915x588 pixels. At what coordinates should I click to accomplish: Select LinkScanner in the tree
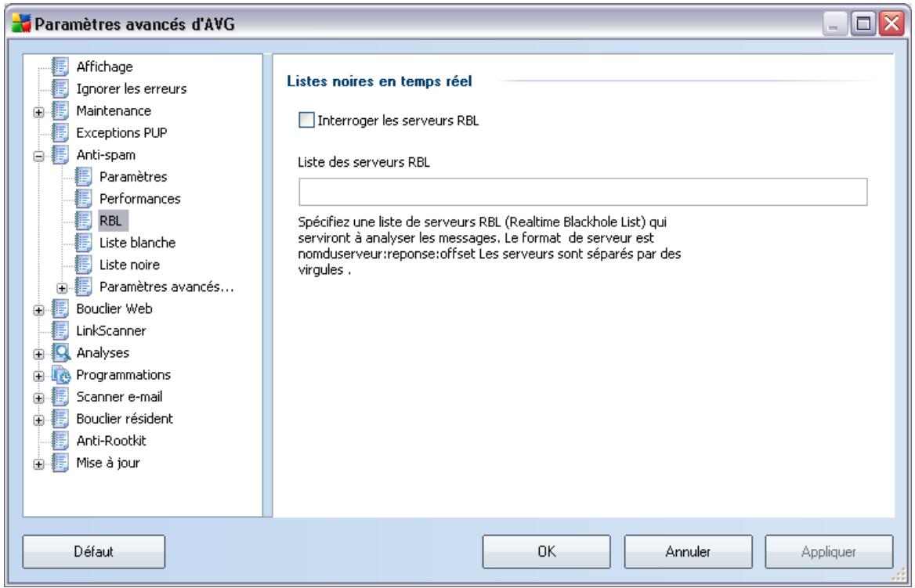(111, 330)
